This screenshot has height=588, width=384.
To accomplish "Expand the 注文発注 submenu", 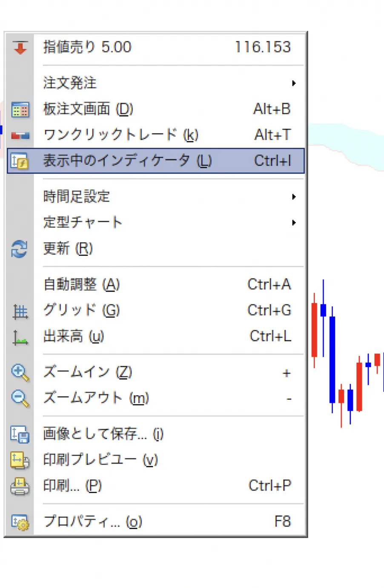I will coord(69,83).
